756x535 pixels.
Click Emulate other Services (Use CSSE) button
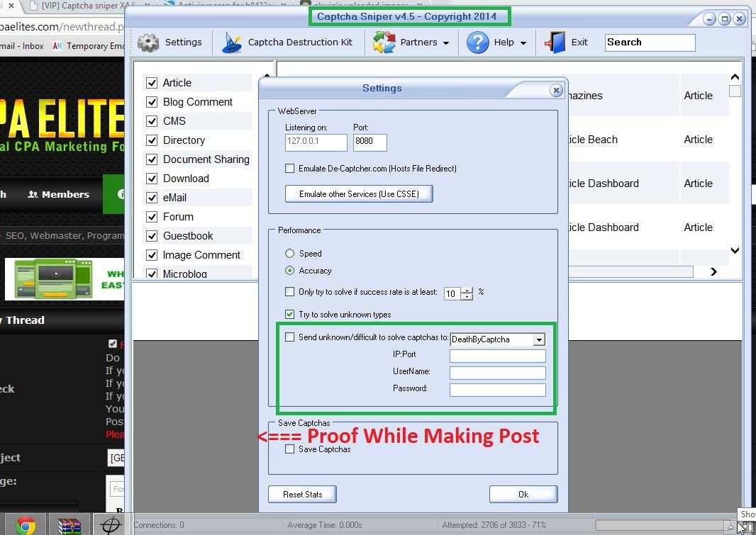click(359, 194)
